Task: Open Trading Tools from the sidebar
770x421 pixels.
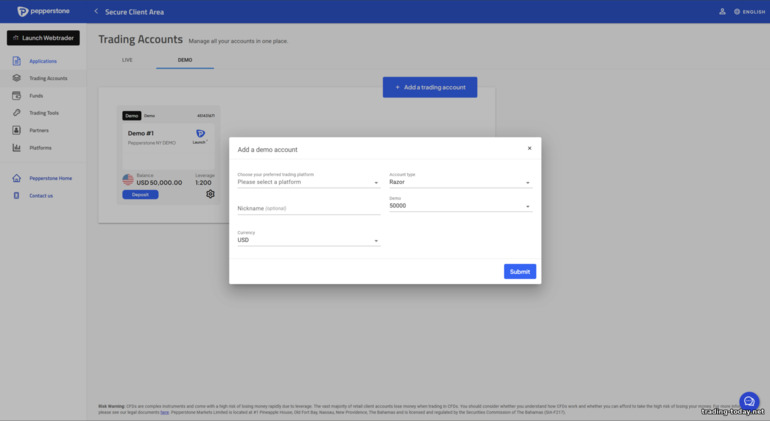Action: click(x=43, y=113)
